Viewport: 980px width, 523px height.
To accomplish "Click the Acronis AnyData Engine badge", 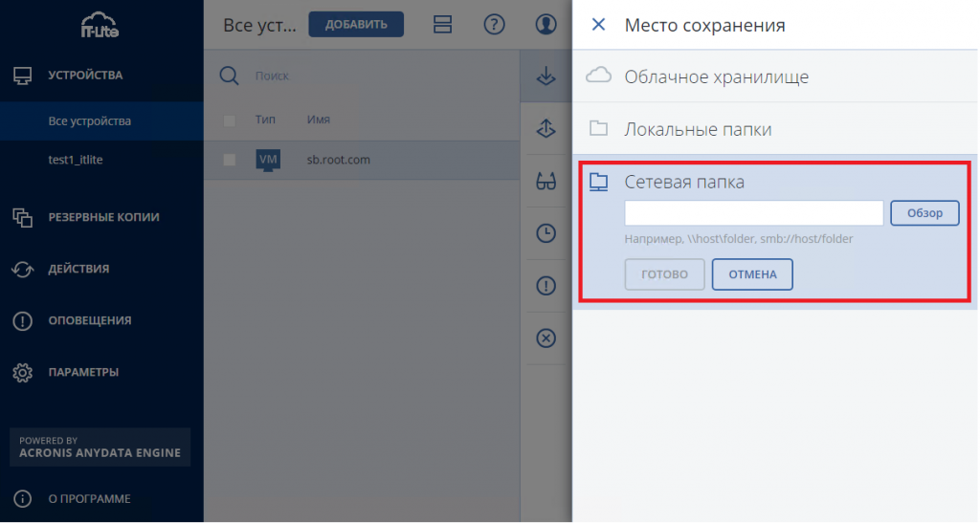I will [100, 447].
